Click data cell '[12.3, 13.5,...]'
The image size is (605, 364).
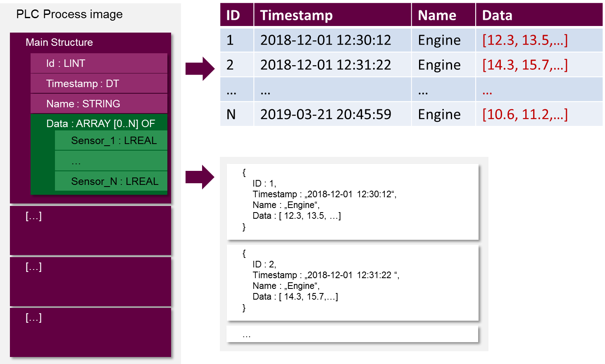[x=539, y=40]
